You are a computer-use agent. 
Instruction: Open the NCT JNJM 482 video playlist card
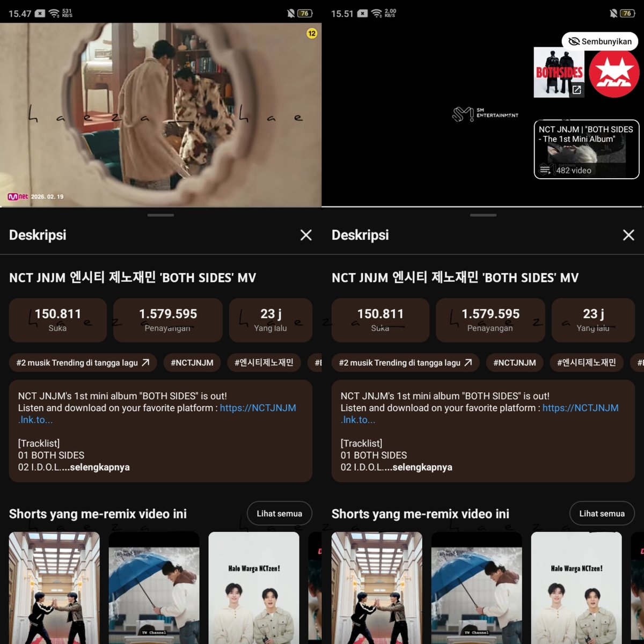click(587, 149)
